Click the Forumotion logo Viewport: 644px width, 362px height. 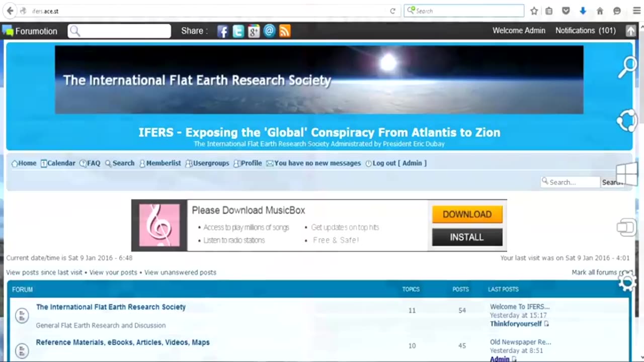click(30, 31)
